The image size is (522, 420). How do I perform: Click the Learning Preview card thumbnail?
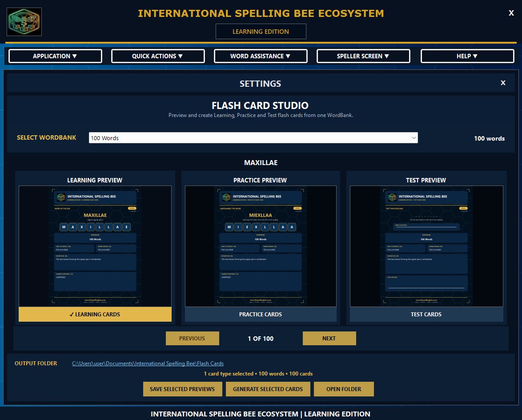click(95, 246)
